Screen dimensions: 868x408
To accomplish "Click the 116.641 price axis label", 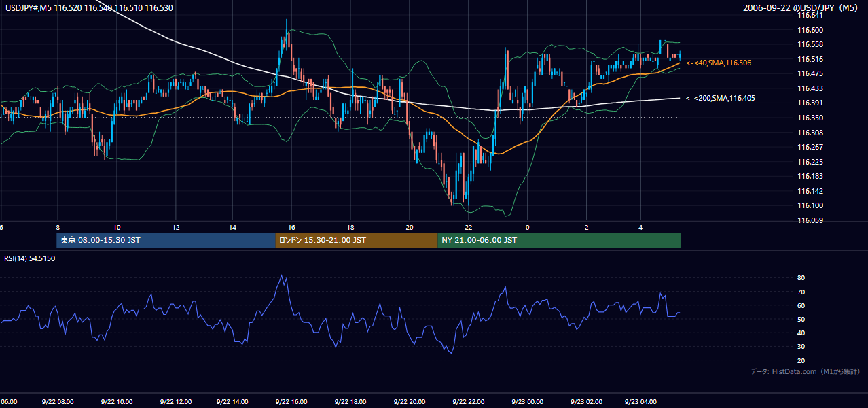I will [x=811, y=15].
